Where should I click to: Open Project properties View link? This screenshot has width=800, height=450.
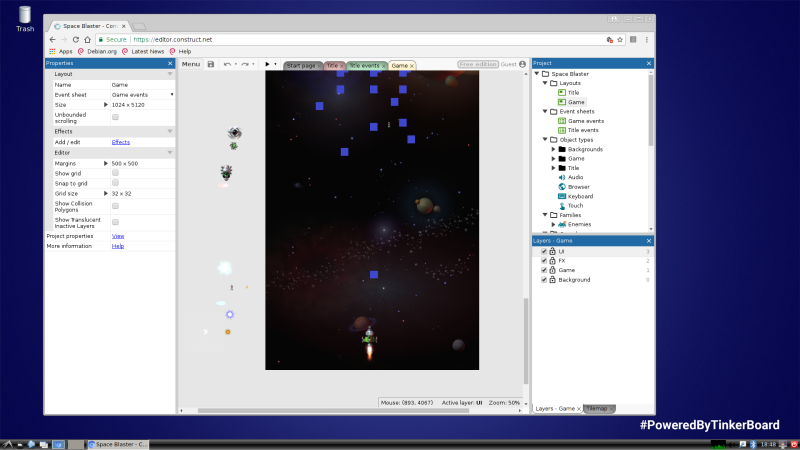point(118,236)
